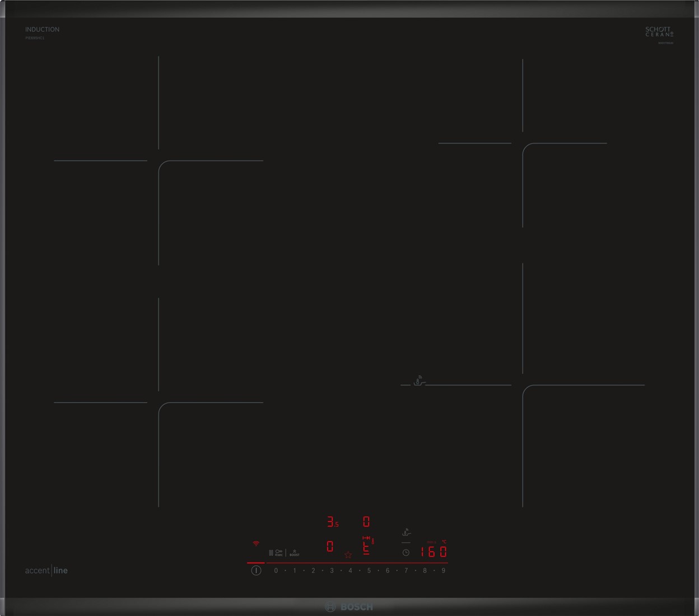Tap the pause bars icon
Viewport: 699px width, 616px height.
[x=271, y=553]
